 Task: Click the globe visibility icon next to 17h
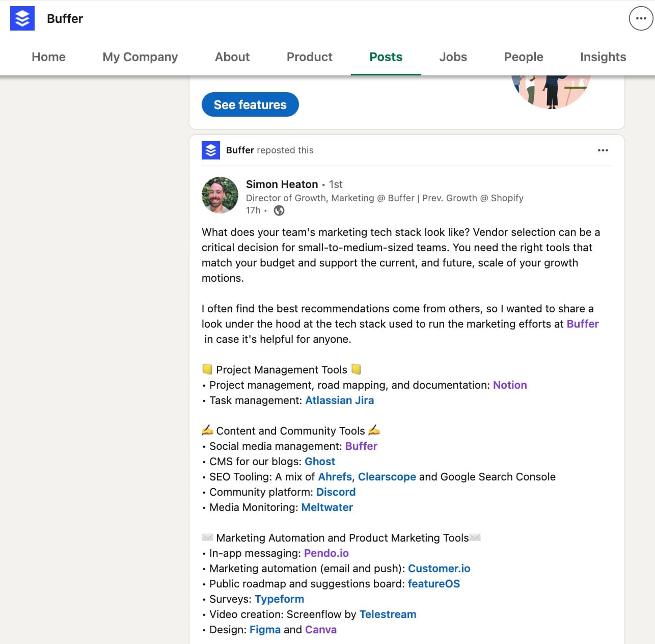(x=279, y=210)
